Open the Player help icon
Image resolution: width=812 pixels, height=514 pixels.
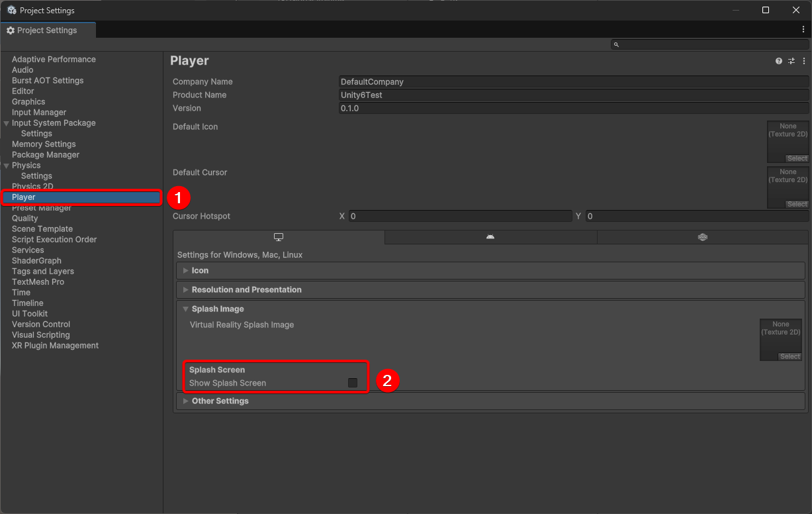[779, 61]
